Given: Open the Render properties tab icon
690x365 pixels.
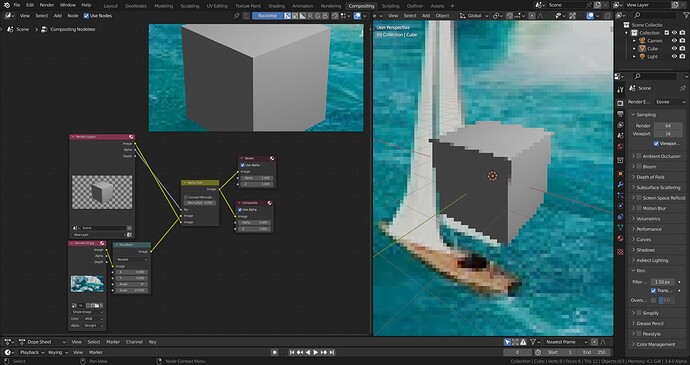Looking at the screenshot, I should tap(620, 103).
